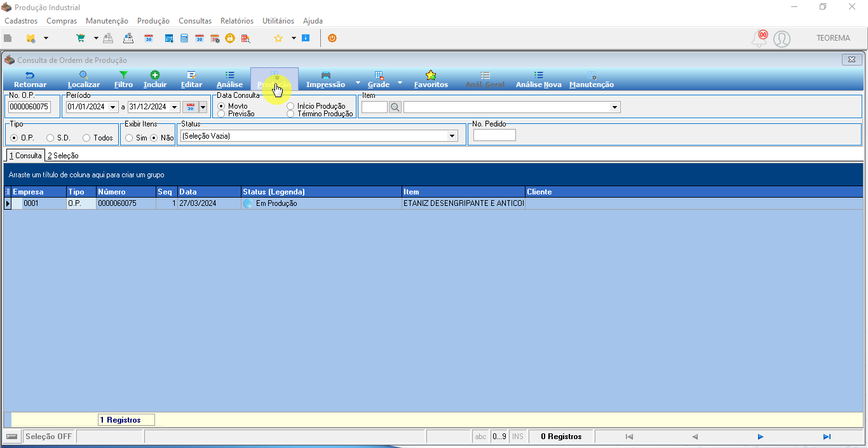Image resolution: width=868 pixels, height=448 pixels.
Task: Click the No. Pedido input field
Action: click(494, 135)
